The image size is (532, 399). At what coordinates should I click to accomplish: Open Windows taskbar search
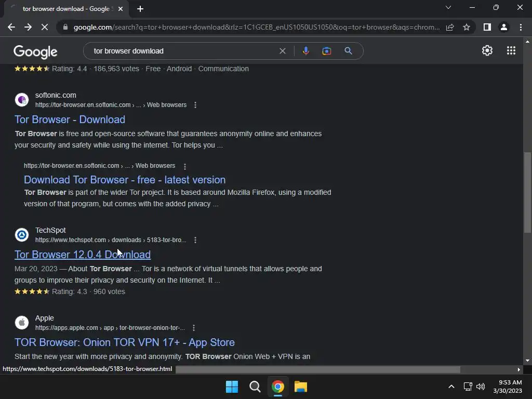pos(255,387)
